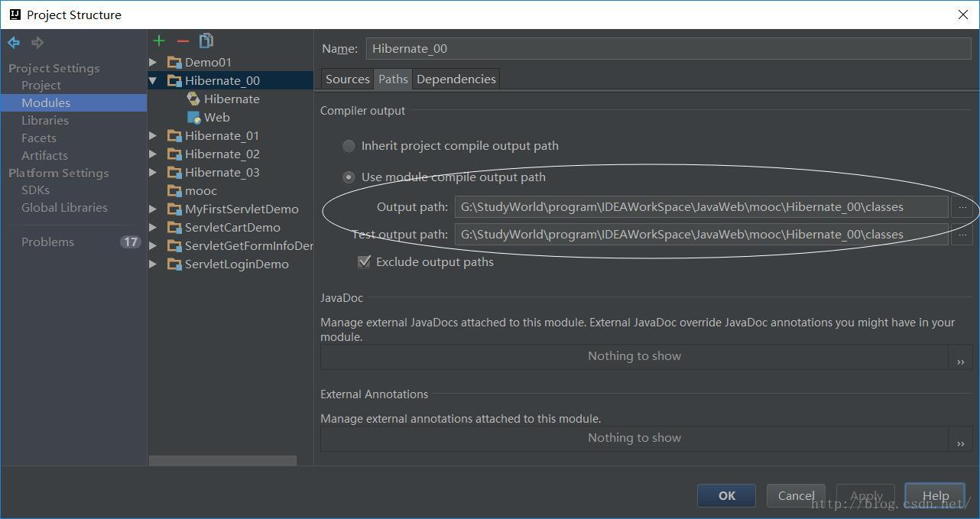
Task: Expand the Hibernate_02 module node
Action: 153,154
